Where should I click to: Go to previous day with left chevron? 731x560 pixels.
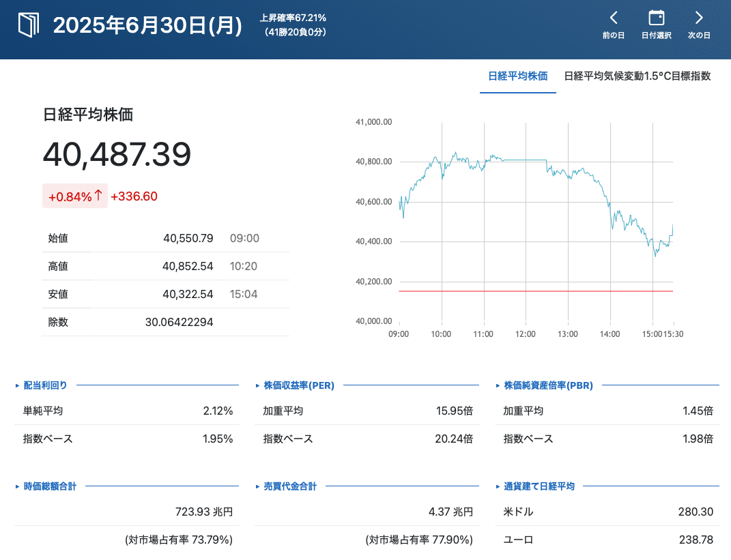[614, 18]
